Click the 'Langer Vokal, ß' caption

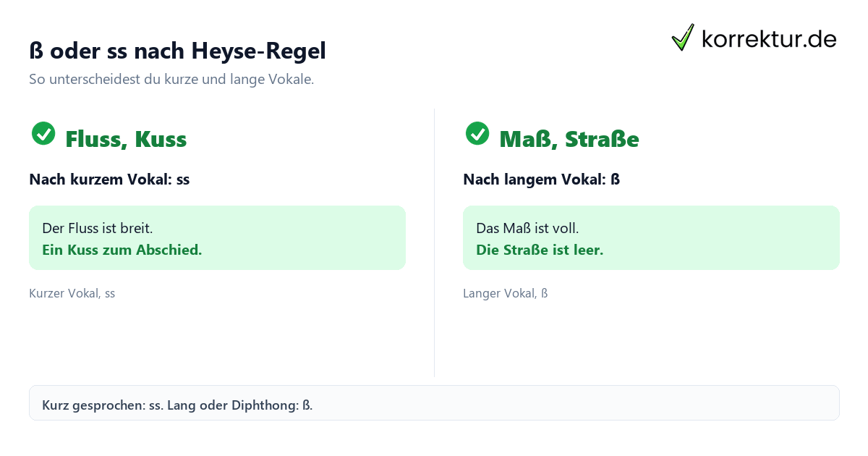[x=506, y=293]
